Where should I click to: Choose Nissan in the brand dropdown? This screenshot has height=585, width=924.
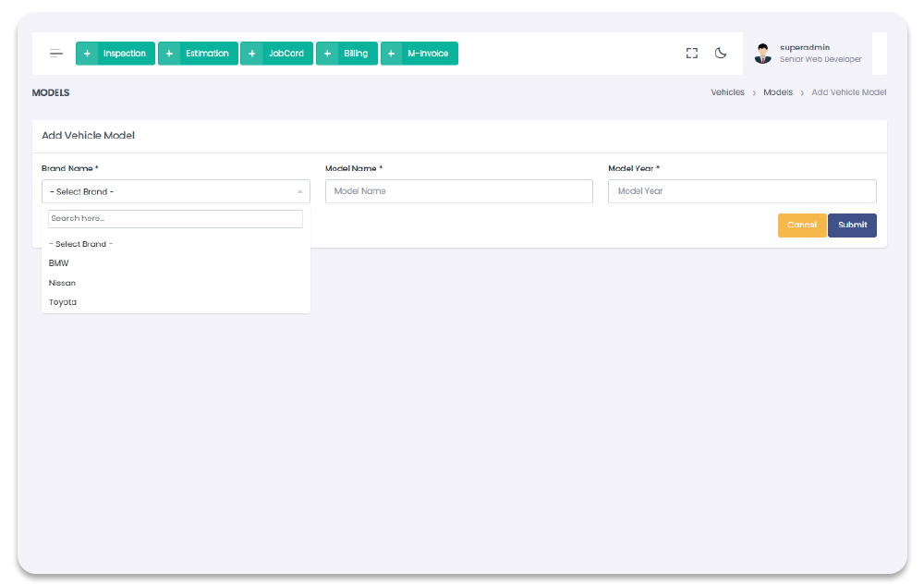click(x=63, y=283)
